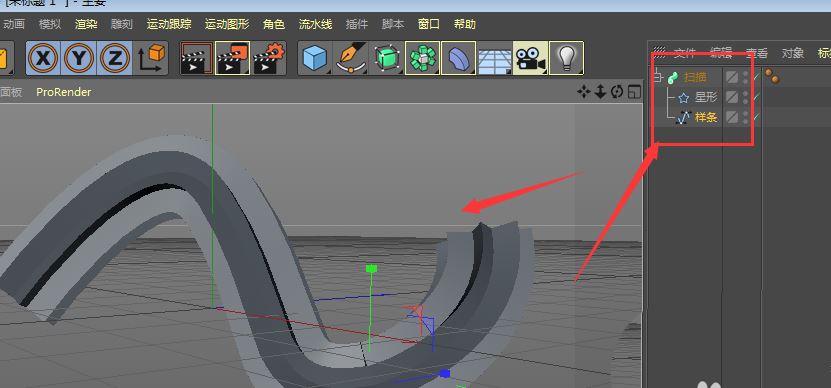
Task: Open the 流水线 menu
Action: (315, 24)
